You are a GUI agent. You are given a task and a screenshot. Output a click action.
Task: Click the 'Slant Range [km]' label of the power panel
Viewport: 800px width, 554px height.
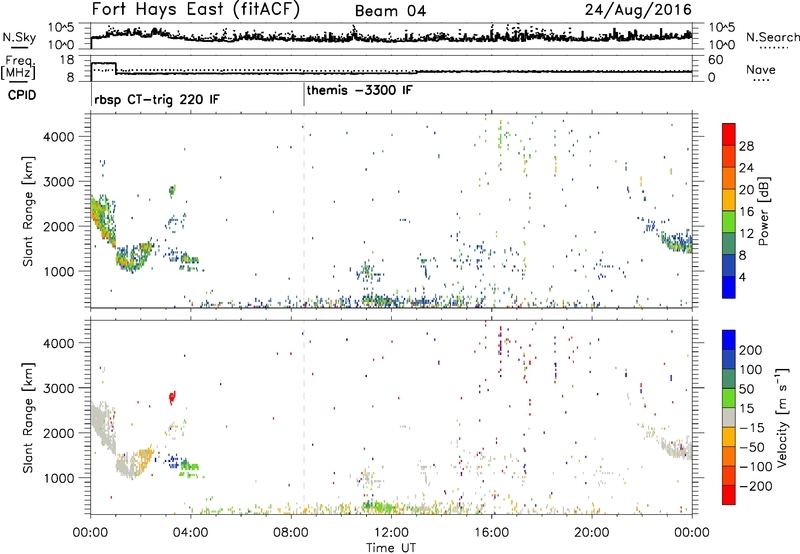[28, 211]
